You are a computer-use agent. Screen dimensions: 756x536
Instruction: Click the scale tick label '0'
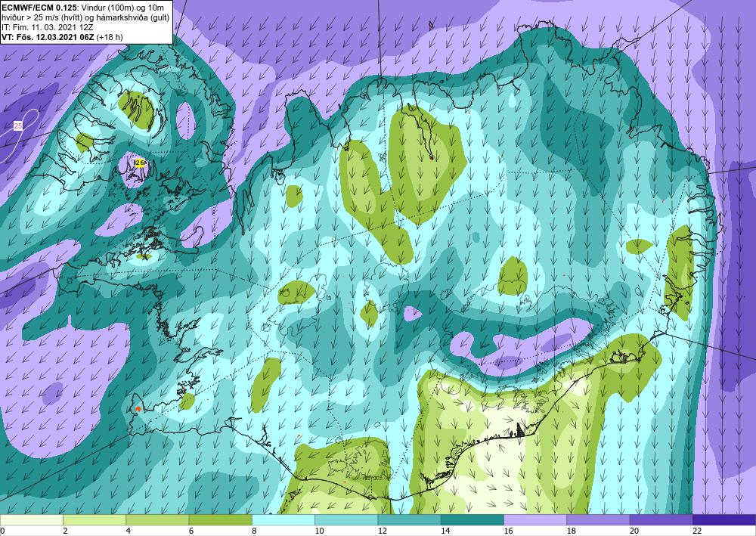2,531
